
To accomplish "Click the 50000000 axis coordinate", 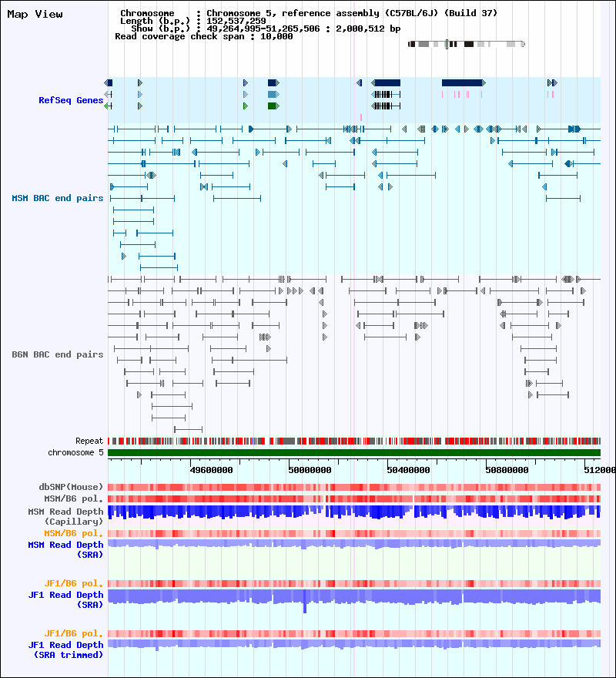I will pyautogui.click(x=310, y=470).
